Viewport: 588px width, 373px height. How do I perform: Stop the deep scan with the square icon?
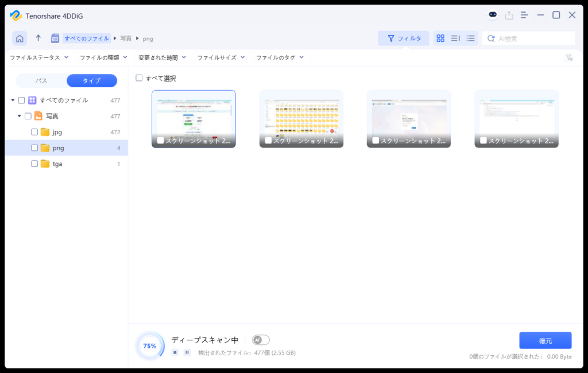tap(174, 352)
